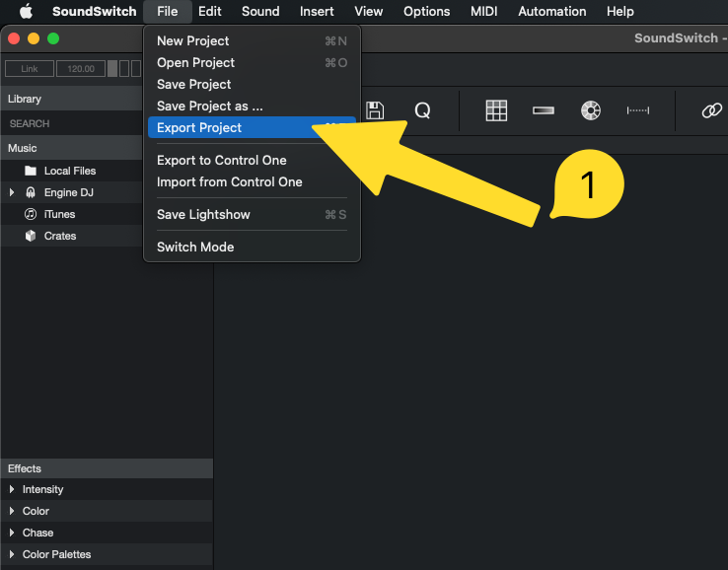Screen dimensions: 728x570
Task: Click the Music section header
Action: [72, 148]
